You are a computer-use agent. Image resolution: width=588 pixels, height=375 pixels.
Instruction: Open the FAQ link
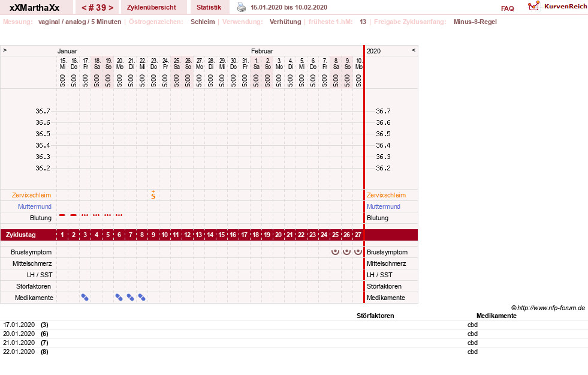click(x=507, y=8)
